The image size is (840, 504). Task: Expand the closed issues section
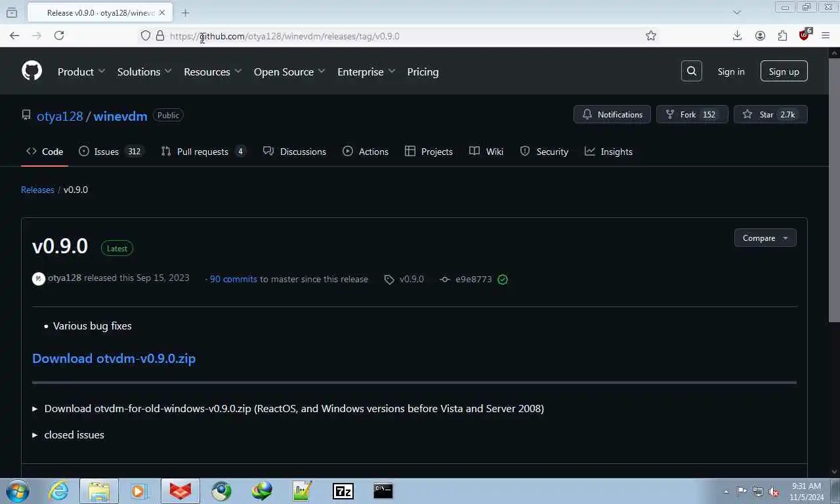[x=68, y=434]
